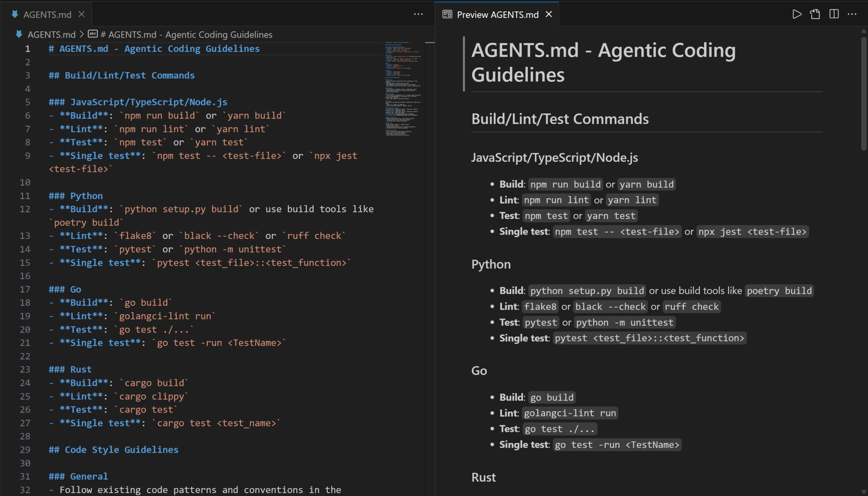
Task: Split the editor with the split icon
Action: pos(833,14)
